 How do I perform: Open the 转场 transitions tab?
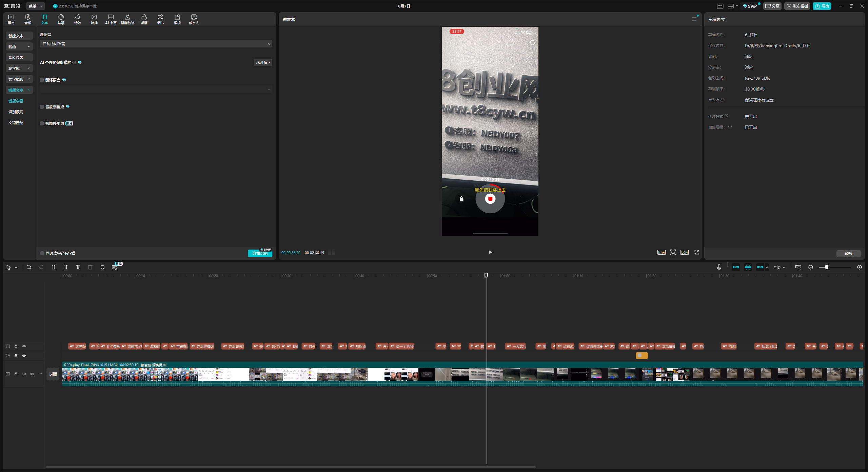94,19
